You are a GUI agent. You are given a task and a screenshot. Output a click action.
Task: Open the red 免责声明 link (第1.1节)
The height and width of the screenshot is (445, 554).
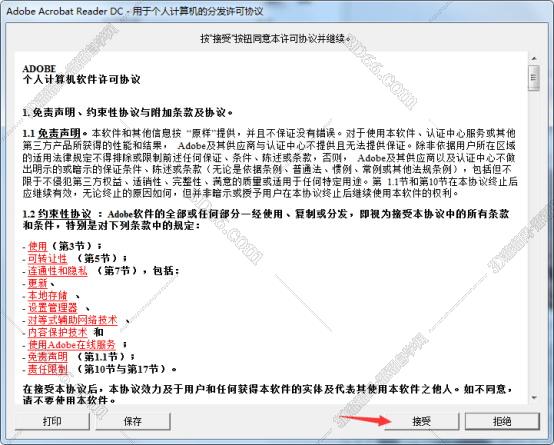[x=48, y=357]
